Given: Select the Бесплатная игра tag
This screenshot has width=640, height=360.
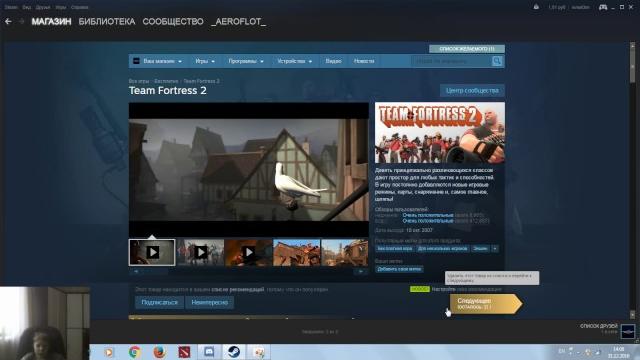Looking at the screenshot, I should tap(394, 248).
